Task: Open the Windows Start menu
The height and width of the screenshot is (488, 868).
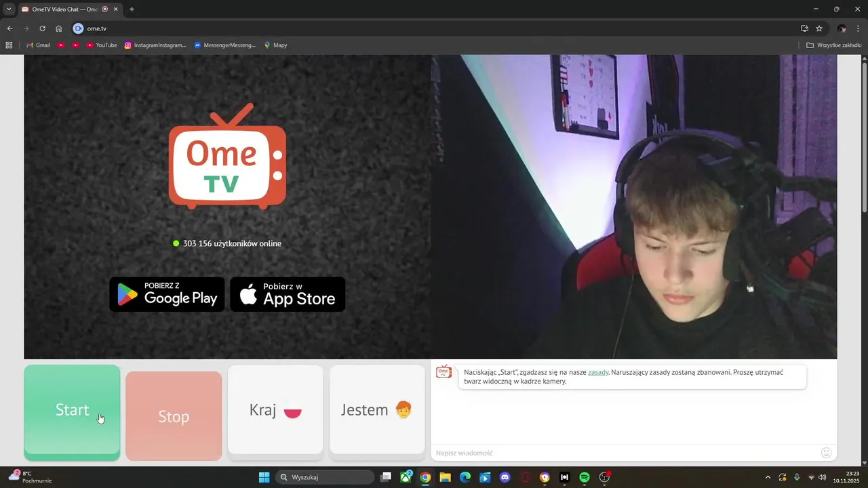Action: pos(264,477)
